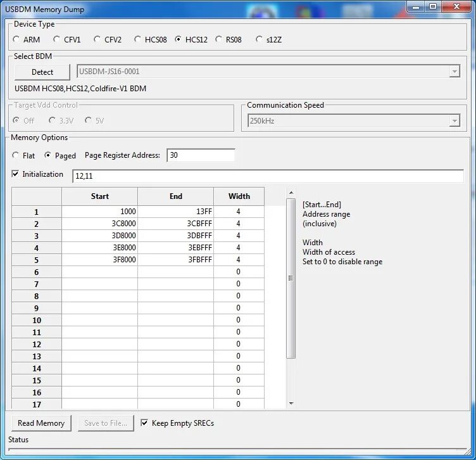Select Start cell 1000 in row 1
The height and width of the screenshot is (460, 476).
pyautogui.click(x=99, y=212)
